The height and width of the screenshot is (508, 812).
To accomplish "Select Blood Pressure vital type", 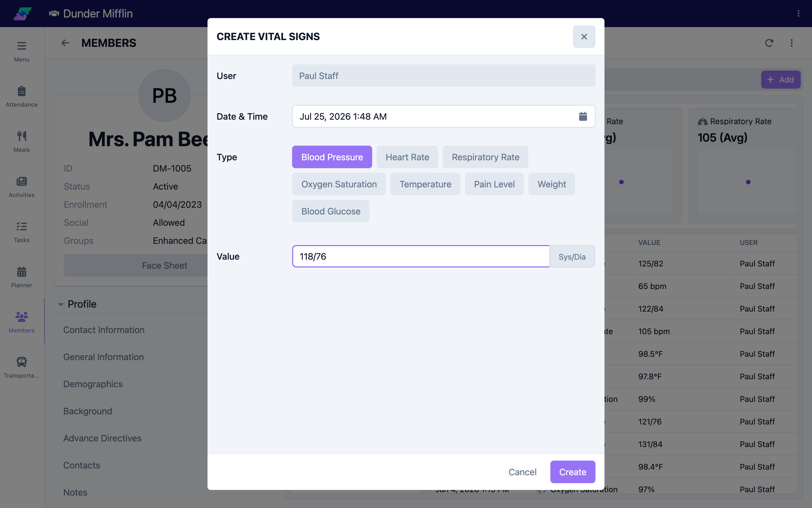I will point(332,157).
